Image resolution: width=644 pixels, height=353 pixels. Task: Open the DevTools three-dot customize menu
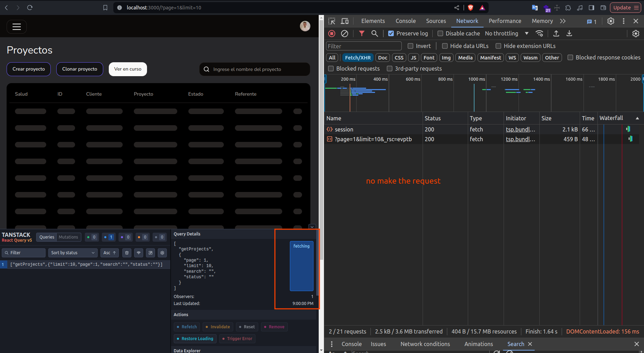623,21
